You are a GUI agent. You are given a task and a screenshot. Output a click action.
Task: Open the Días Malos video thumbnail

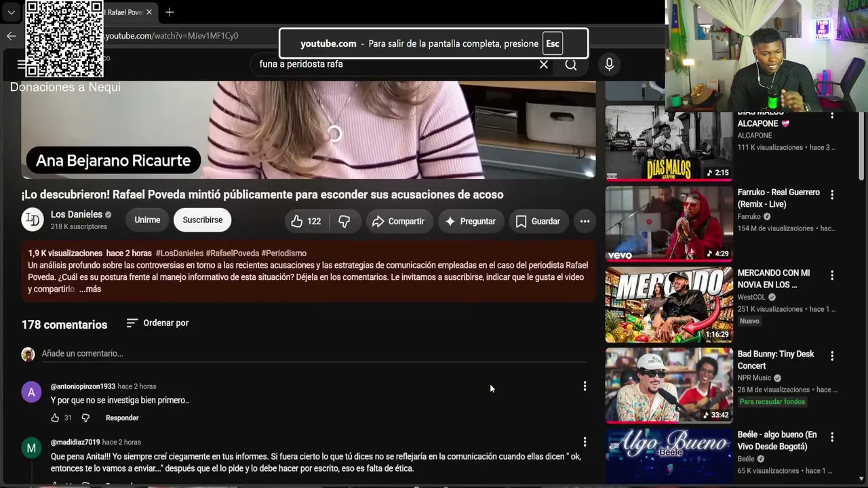pos(669,142)
